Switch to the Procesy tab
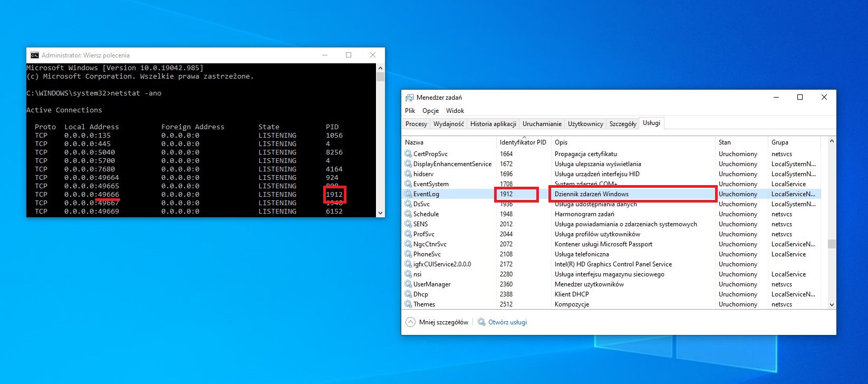The height and width of the screenshot is (384, 868). coord(417,124)
